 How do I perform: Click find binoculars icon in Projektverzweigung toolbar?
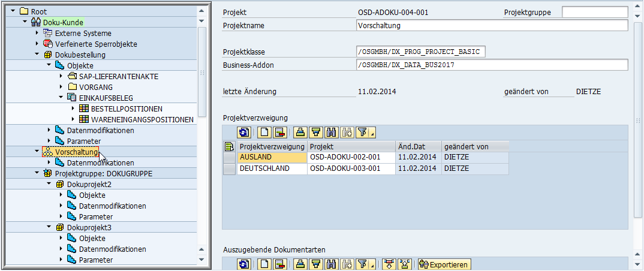point(331,133)
